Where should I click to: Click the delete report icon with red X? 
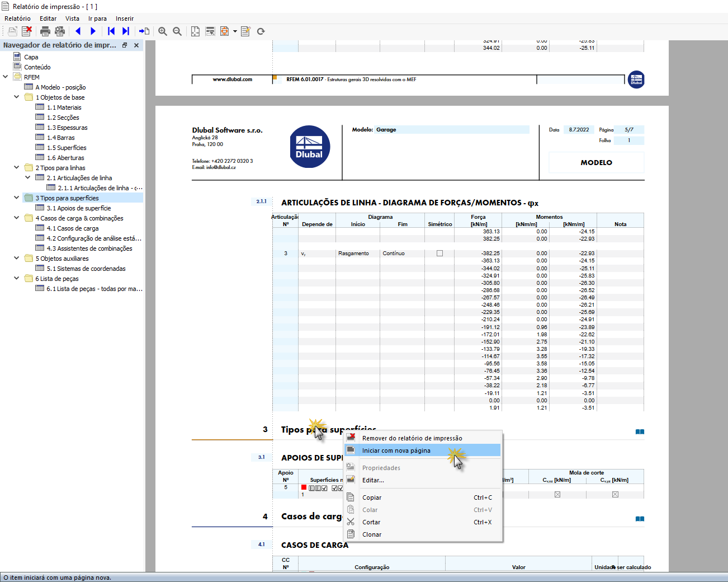(26, 31)
